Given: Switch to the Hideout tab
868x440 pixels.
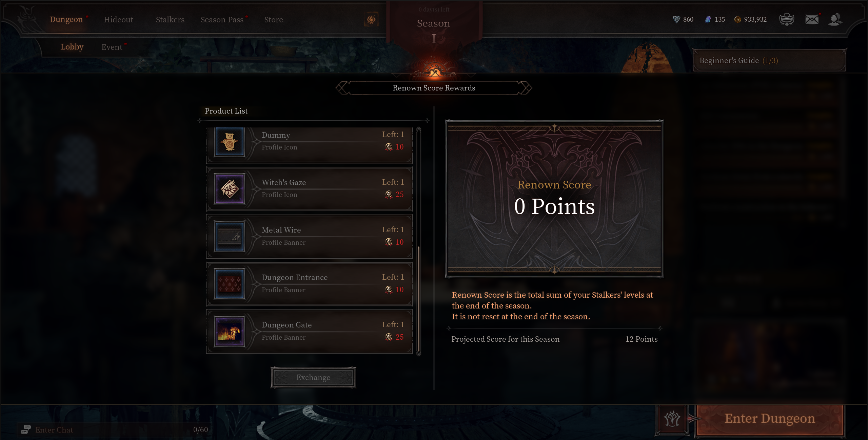Looking at the screenshot, I should pyautogui.click(x=118, y=20).
